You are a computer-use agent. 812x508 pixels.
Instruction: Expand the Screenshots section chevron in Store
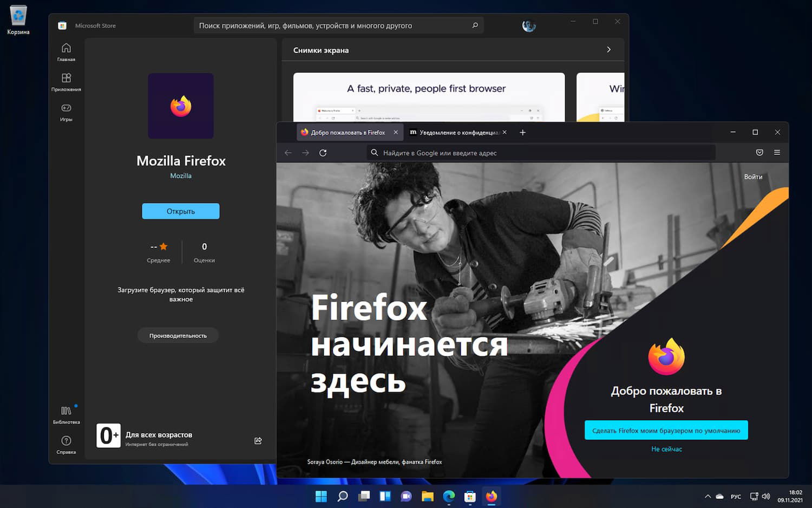[609, 49]
